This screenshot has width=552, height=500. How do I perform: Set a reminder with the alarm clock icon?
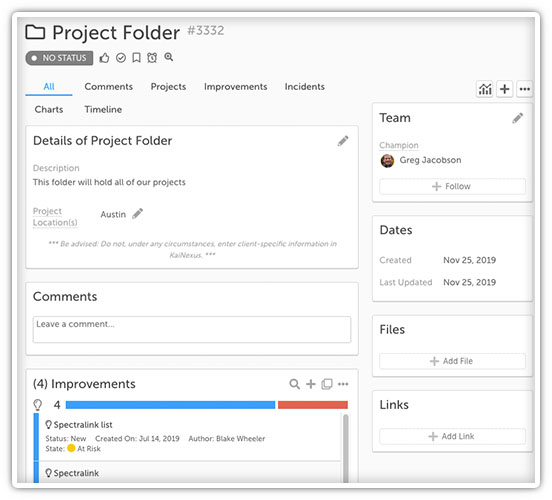click(152, 58)
